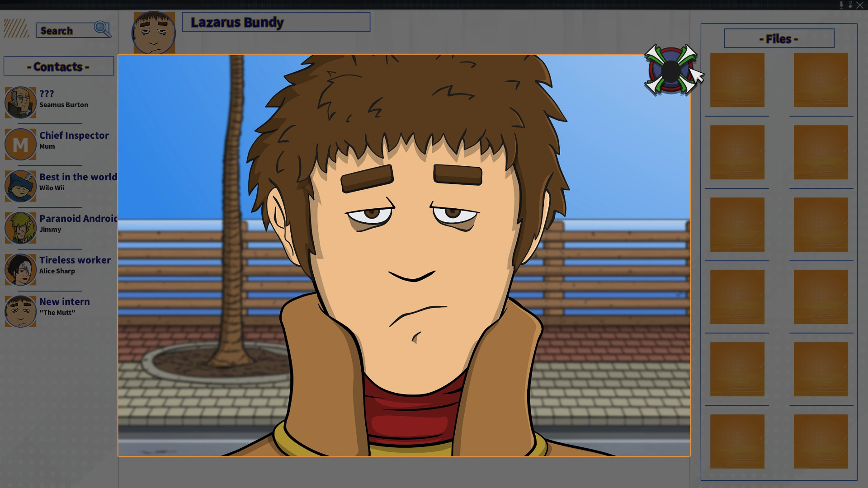Image resolution: width=868 pixels, height=488 pixels.
Task: Open the Files panel header
Action: (778, 38)
